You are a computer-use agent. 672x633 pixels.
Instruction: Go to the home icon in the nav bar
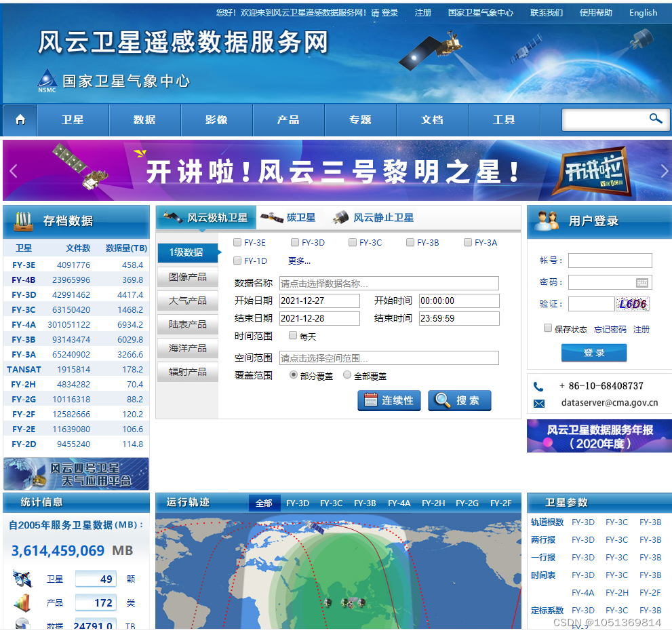coord(20,119)
